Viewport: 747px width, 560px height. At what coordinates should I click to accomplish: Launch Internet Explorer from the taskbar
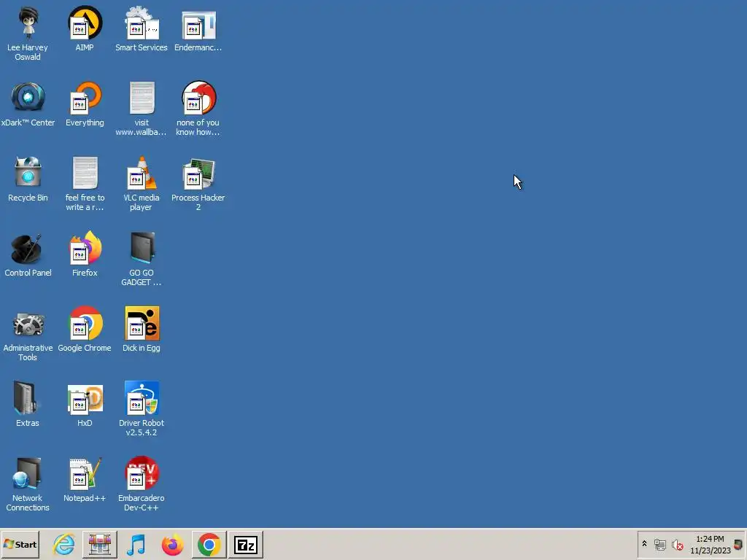pos(63,544)
